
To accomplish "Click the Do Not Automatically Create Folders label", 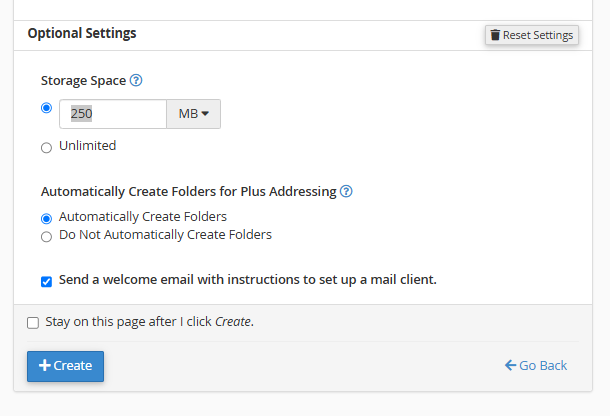I will click(165, 235).
